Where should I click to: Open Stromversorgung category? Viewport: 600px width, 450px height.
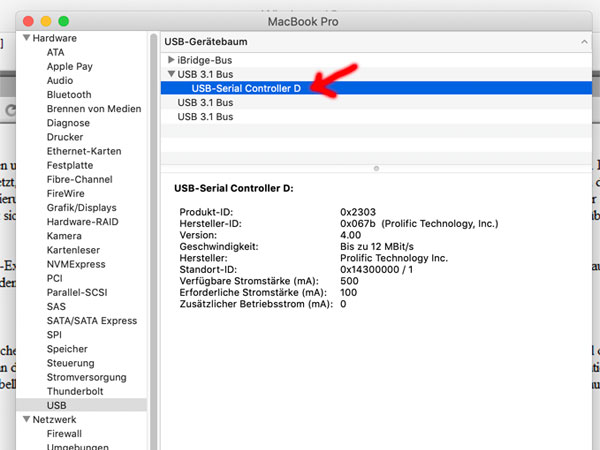86,378
